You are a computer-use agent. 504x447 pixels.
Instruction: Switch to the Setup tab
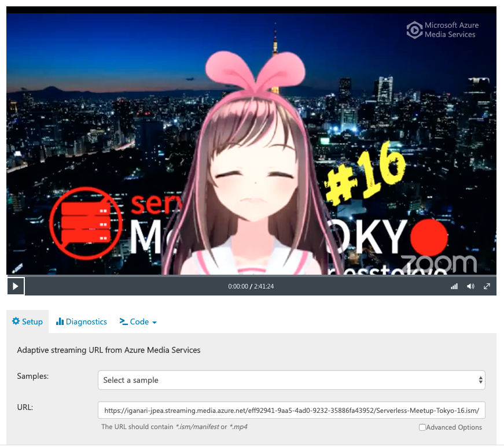click(x=28, y=322)
